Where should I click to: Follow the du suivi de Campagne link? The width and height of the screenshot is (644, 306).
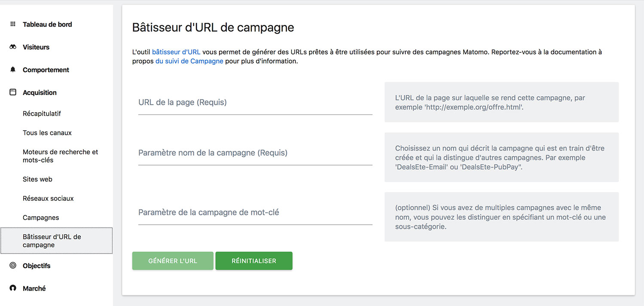[189, 61]
